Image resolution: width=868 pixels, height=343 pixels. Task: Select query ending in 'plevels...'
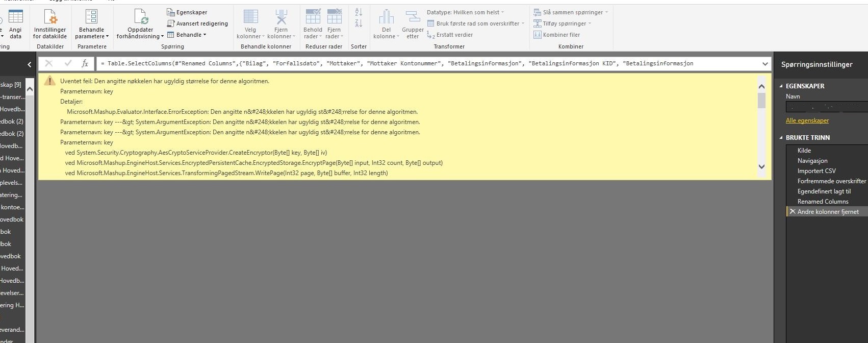(x=12, y=183)
